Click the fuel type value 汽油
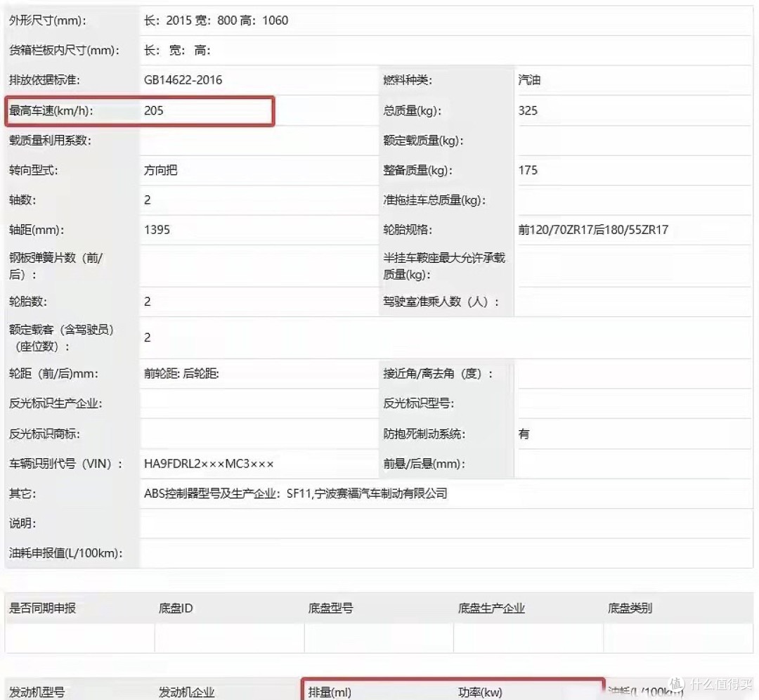Screen dimensions: 759x700 (529, 80)
